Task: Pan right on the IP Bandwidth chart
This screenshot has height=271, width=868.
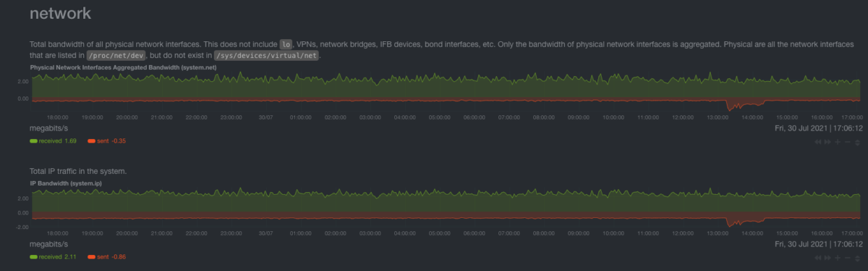Action: tap(827, 257)
